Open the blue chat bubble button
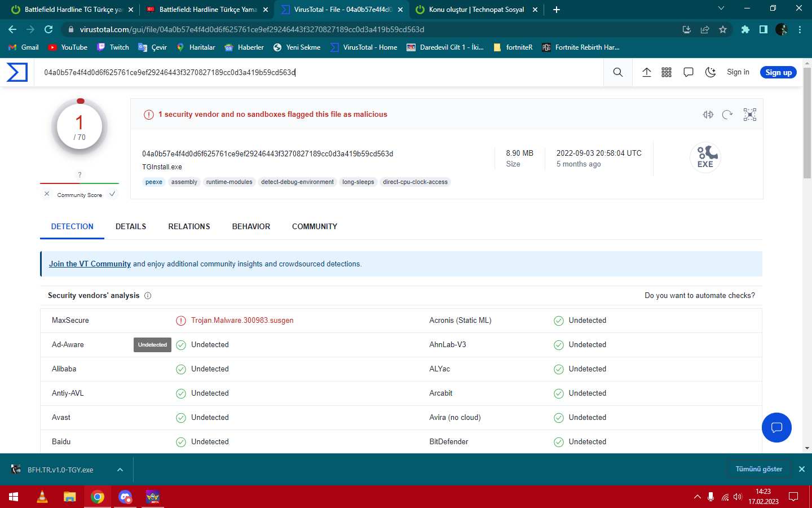The width and height of the screenshot is (812, 508). 776,428
